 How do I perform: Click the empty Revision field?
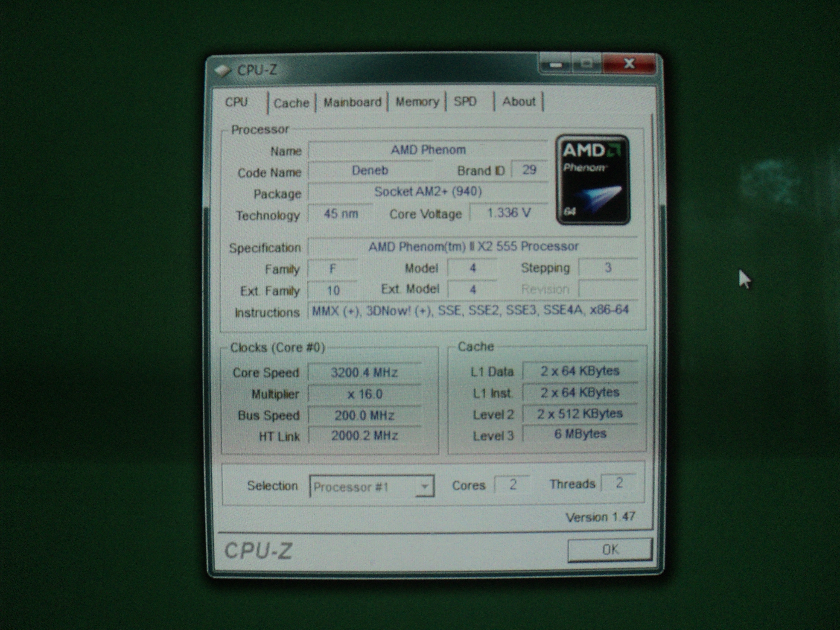[x=608, y=289]
